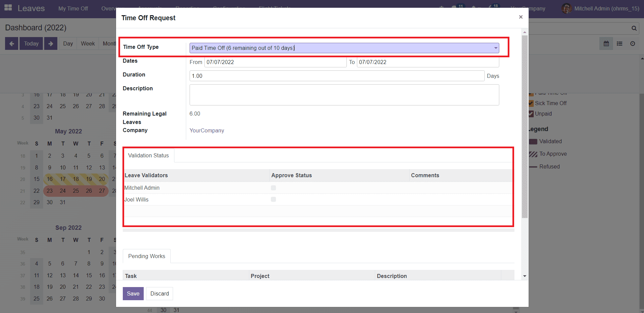Discard the time off request
The height and width of the screenshot is (313, 644).
[160, 293]
